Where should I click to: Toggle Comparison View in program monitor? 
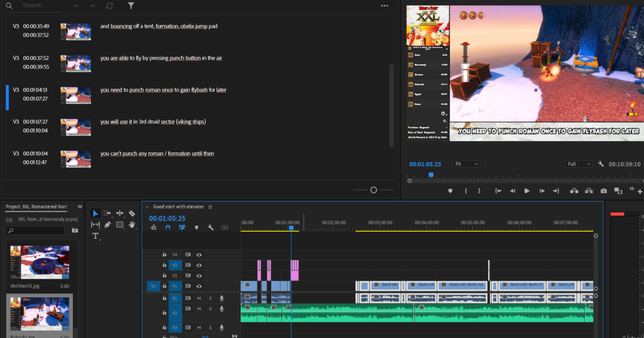coord(618,191)
